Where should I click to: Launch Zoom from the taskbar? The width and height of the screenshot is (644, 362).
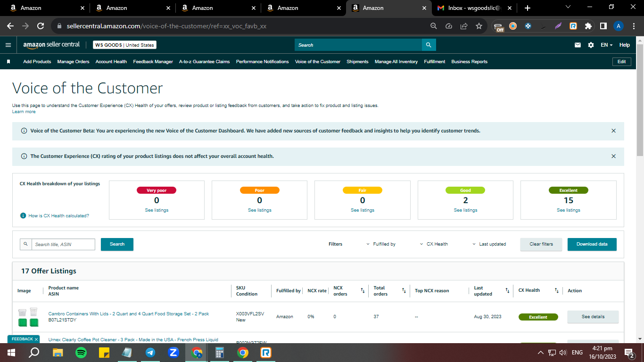[x=173, y=353]
